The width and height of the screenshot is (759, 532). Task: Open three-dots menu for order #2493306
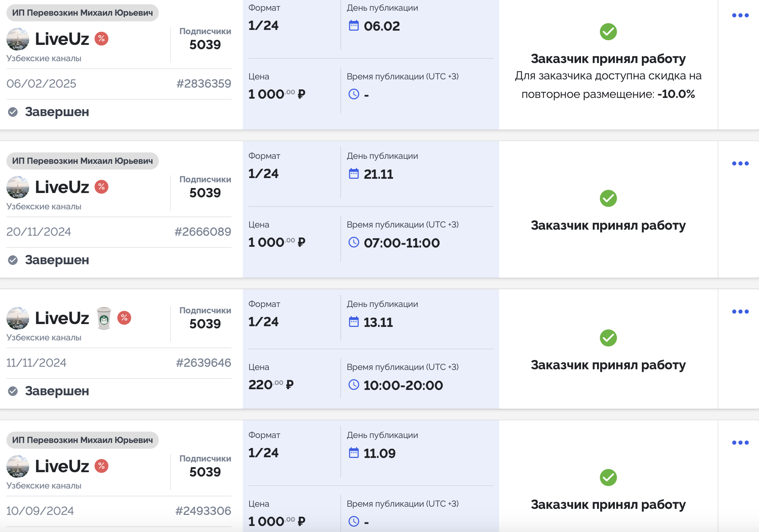tap(740, 443)
